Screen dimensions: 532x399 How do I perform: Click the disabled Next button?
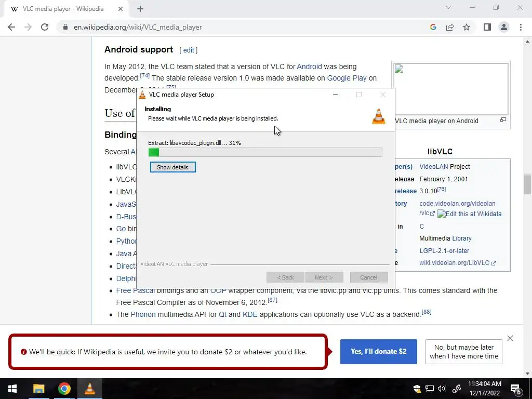(x=324, y=277)
